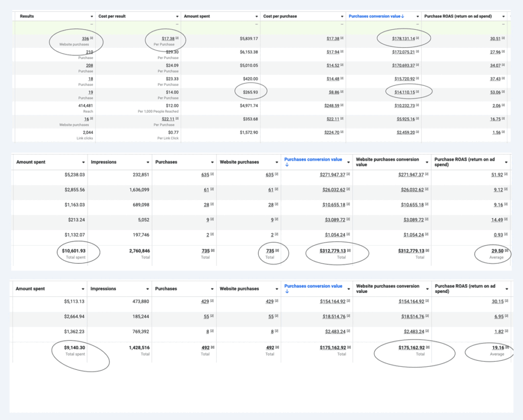Click the $10,601.93 total spent cell
Screen dimensions: 523x420
74,251
